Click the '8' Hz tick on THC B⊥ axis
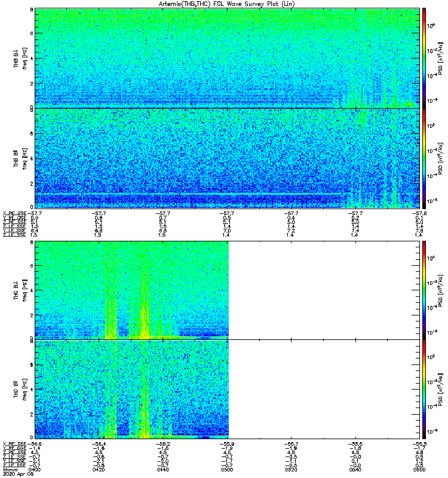This screenshot has height=478, width=448. 32,243
